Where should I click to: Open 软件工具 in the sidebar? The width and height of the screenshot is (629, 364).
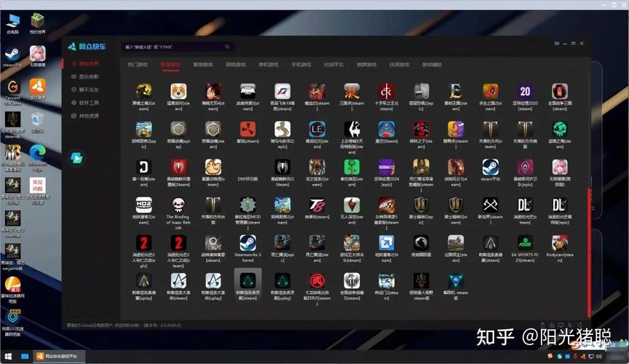[x=84, y=103]
